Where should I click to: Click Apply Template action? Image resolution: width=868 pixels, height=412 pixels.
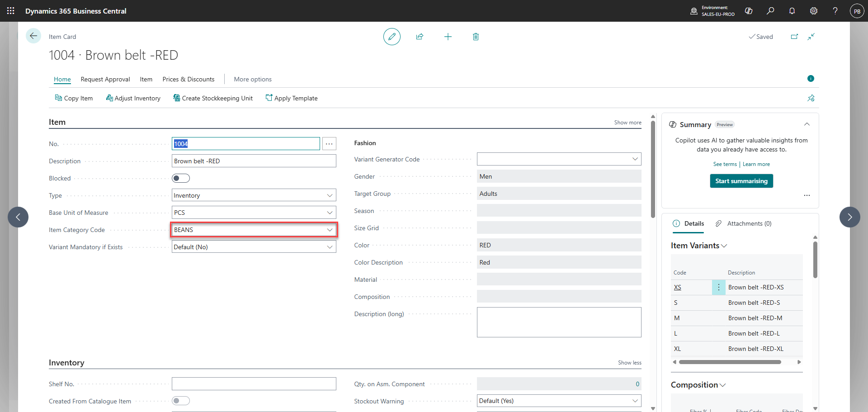click(292, 98)
